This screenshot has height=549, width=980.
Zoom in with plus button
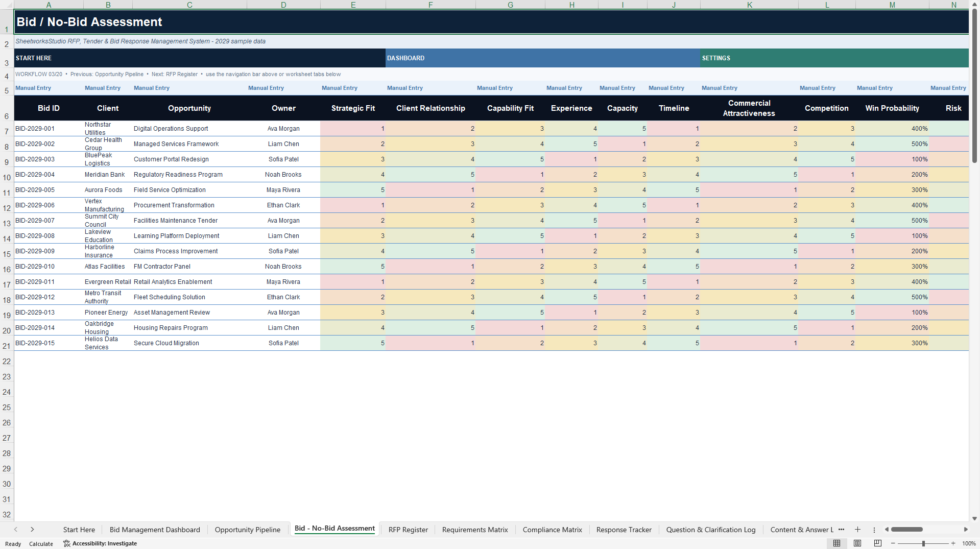953,543
